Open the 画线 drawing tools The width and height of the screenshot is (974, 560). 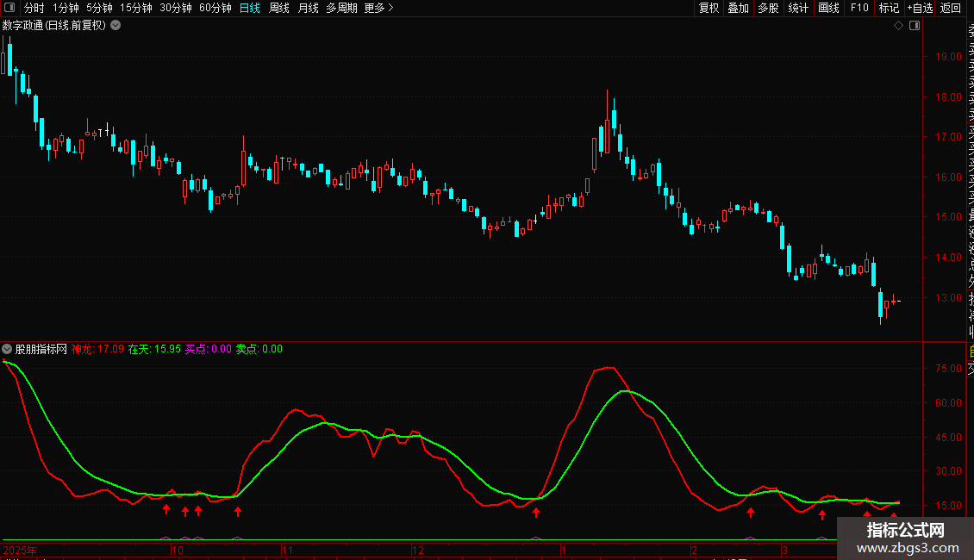(828, 8)
